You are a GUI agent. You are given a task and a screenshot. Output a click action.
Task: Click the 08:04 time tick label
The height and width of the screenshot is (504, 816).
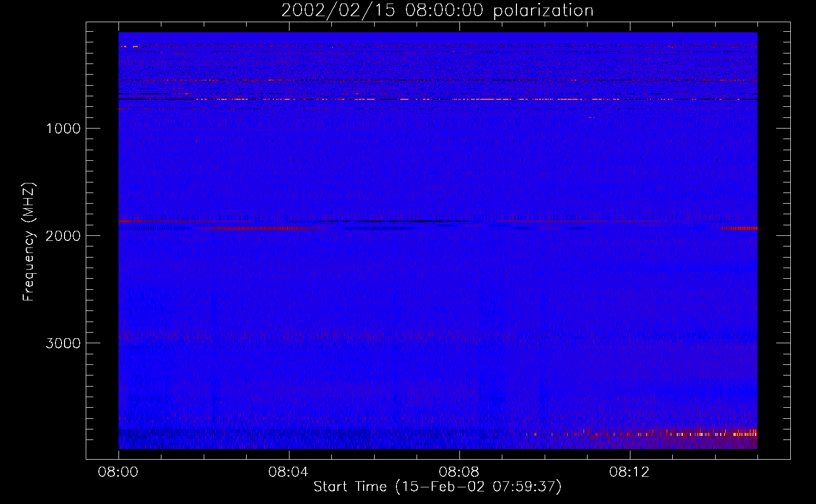[289, 472]
